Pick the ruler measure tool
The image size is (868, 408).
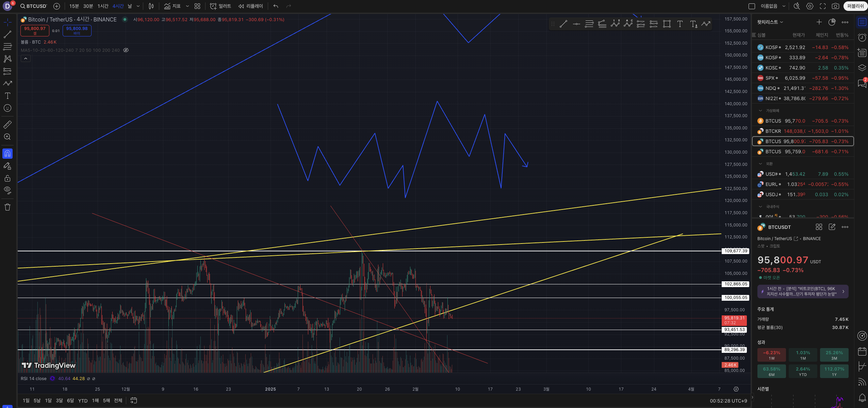[7, 125]
